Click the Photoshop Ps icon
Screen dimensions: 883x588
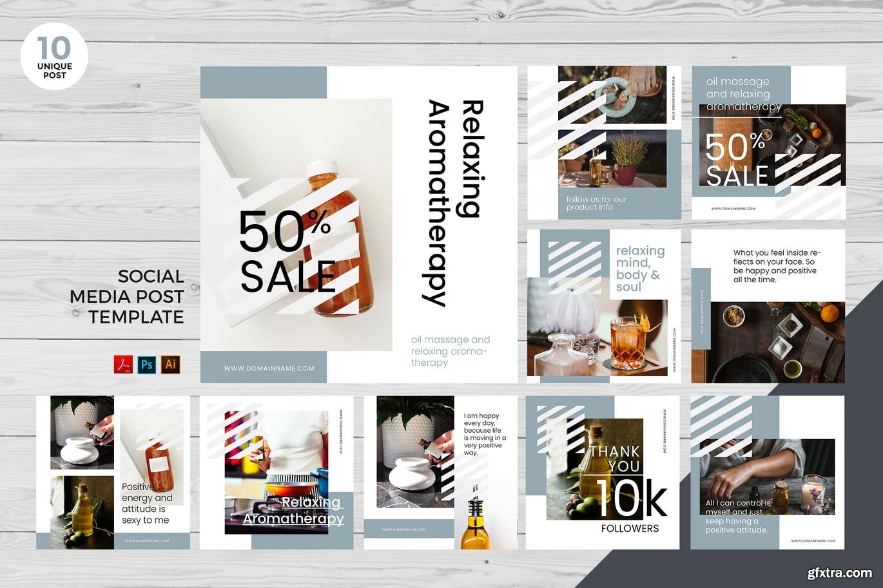click(146, 365)
